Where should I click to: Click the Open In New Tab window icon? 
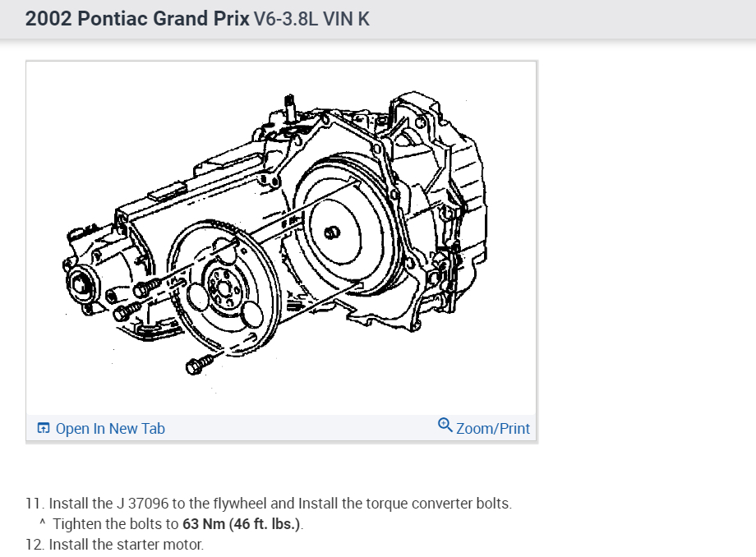44,428
